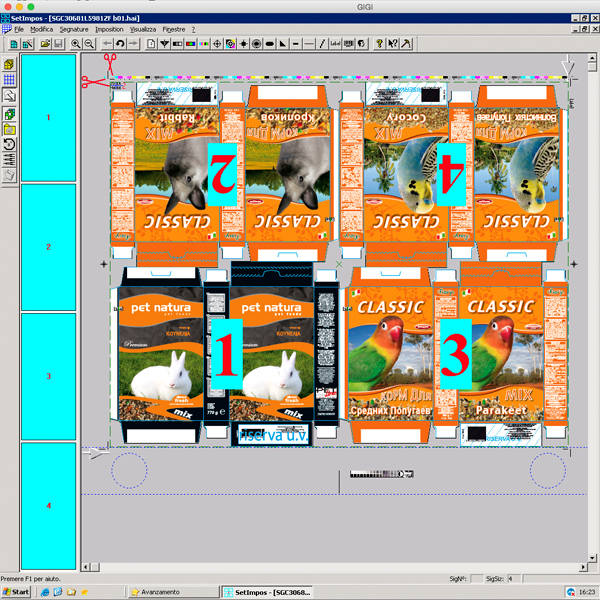600x600 pixels.
Task: Click the stacked arrows icon in left sidebar
Action: (x=9, y=159)
